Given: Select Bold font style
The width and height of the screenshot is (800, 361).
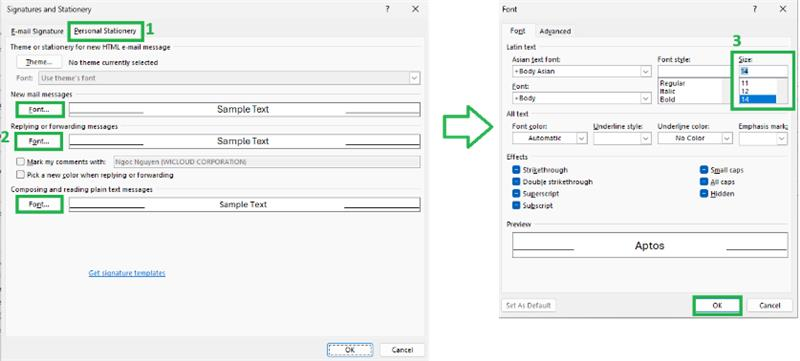Looking at the screenshot, I should click(667, 99).
